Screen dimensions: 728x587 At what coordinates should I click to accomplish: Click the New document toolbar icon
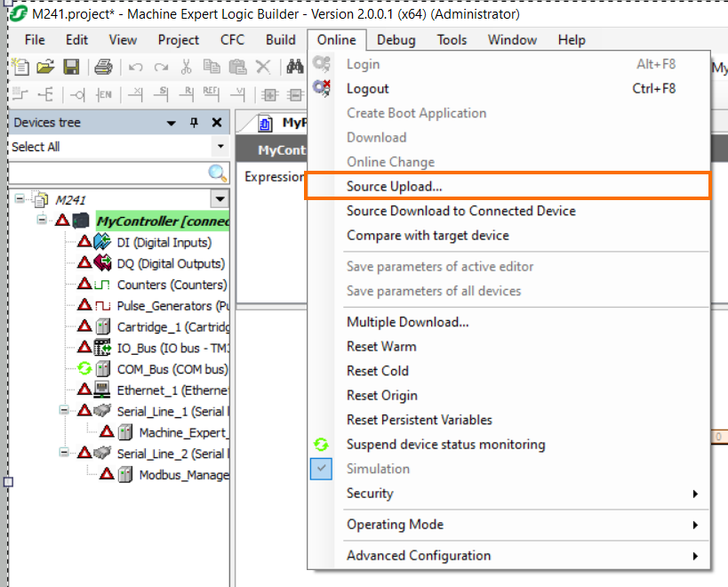[x=20, y=67]
